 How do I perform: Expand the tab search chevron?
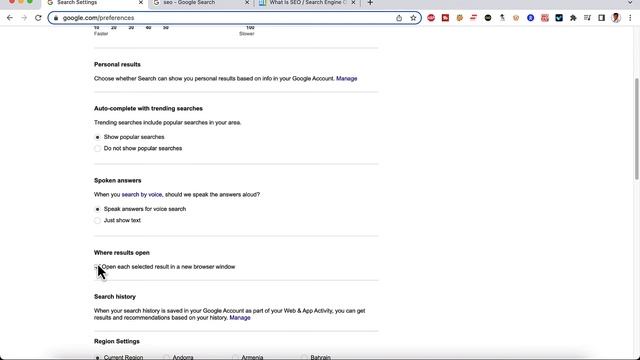(x=630, y=2)
